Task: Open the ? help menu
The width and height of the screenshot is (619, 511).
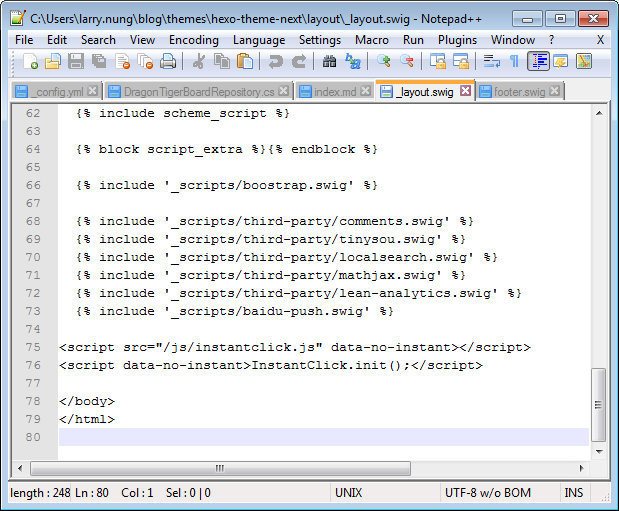Action: click(551, 40)
